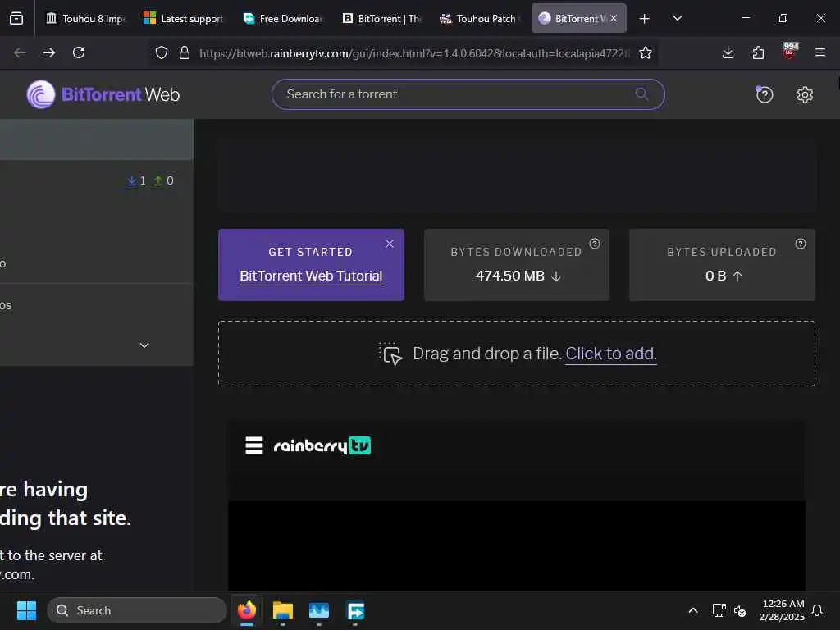The image size is (840, 630).
Task: Focus the Search for a torrent field
Action: click(468, 94)
